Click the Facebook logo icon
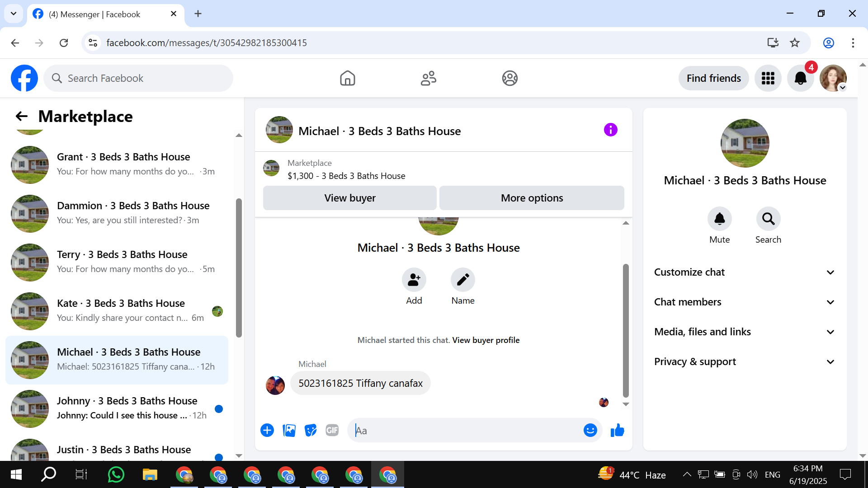The width and height of the screenshot is (868, 488). pyautogui.click(x=24, y=78)
